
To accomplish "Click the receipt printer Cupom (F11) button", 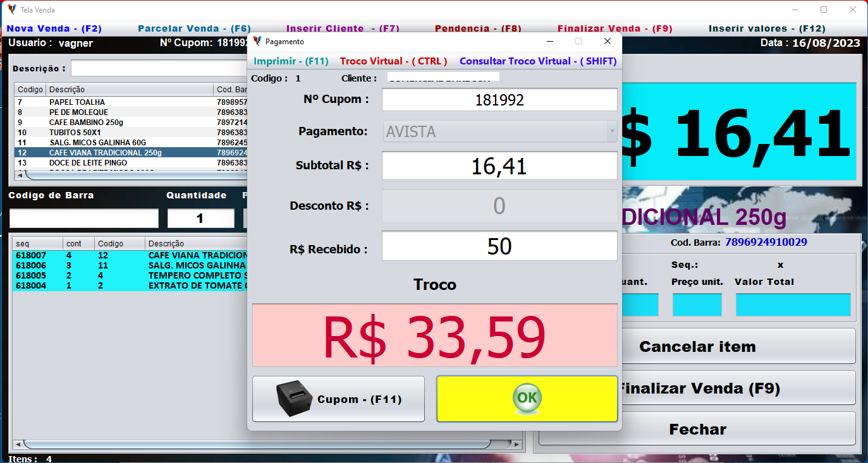I will pos(338,399).
